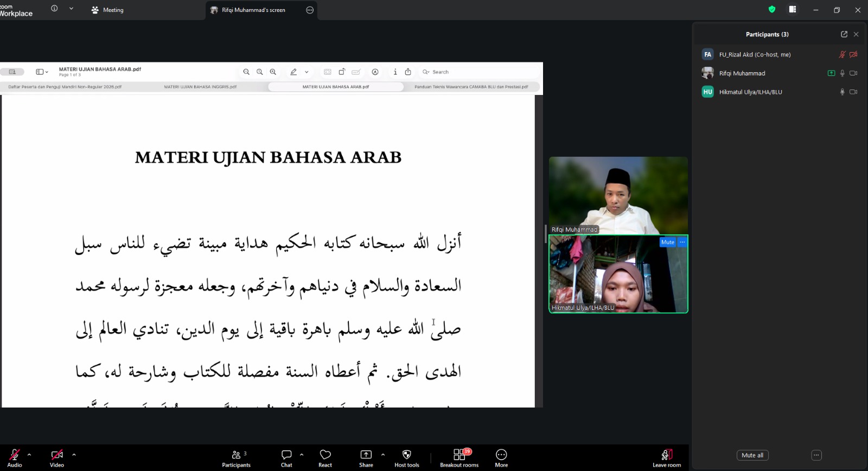868x471 pixels.
Task: Expand the Chat options arrow
Action: pos(302,455)
